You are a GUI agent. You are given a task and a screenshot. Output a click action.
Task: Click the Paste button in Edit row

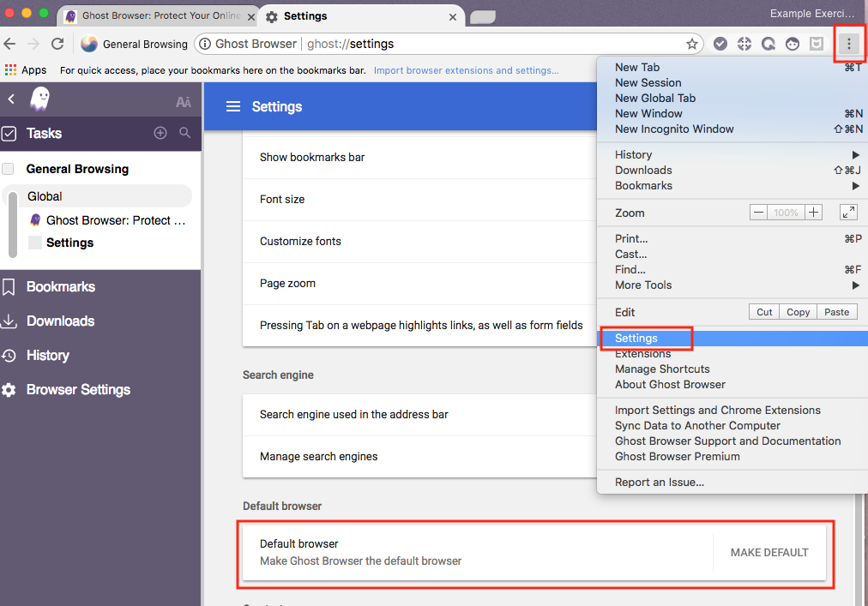pos(836,312)
